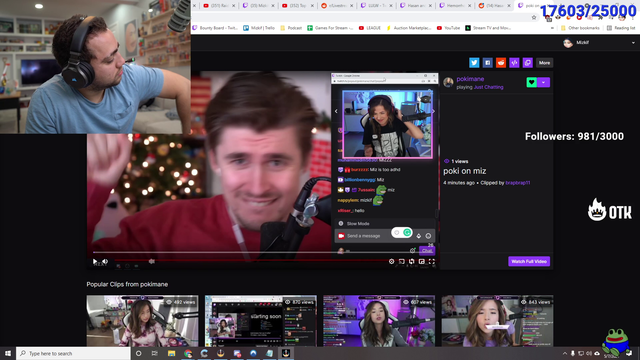Expand Mizkif account menu arrow
This screenshot has height=360, width=640.
[633, 42]
